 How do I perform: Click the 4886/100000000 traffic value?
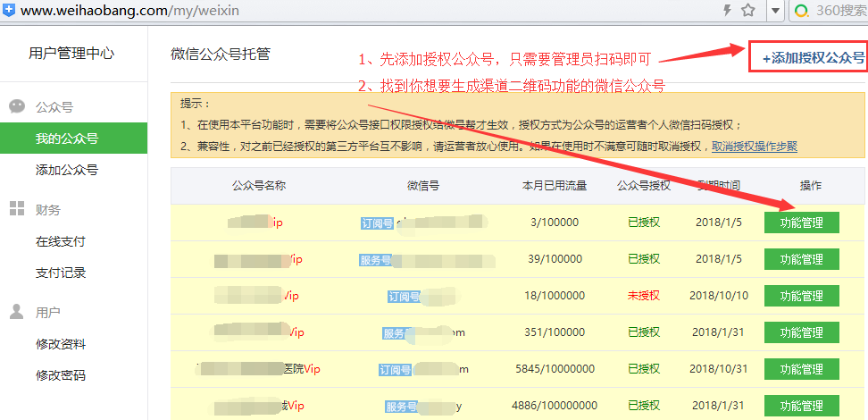click(555, 406)
